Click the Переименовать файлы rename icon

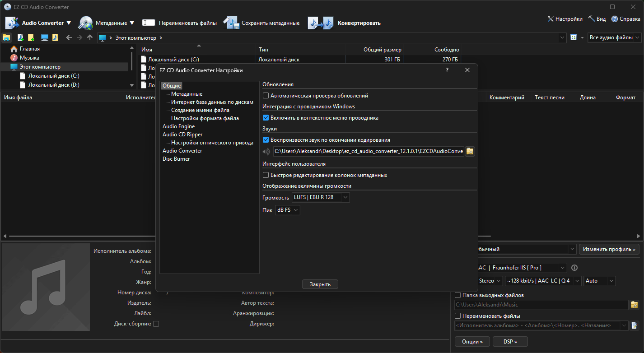[149, 23]
